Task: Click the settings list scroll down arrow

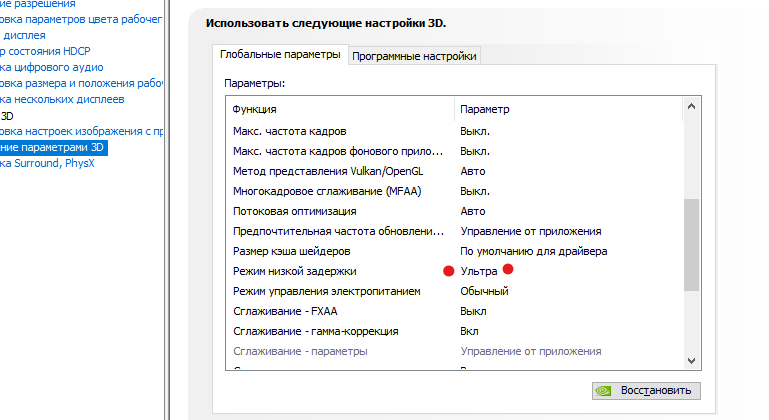Action: tap(692, 361)
